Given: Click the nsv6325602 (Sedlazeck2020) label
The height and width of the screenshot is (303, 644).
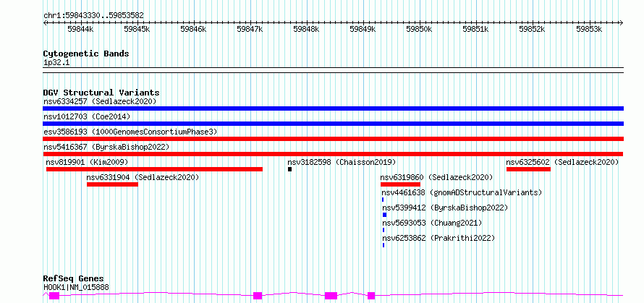Looking at the screenshot, I should 562,162.
